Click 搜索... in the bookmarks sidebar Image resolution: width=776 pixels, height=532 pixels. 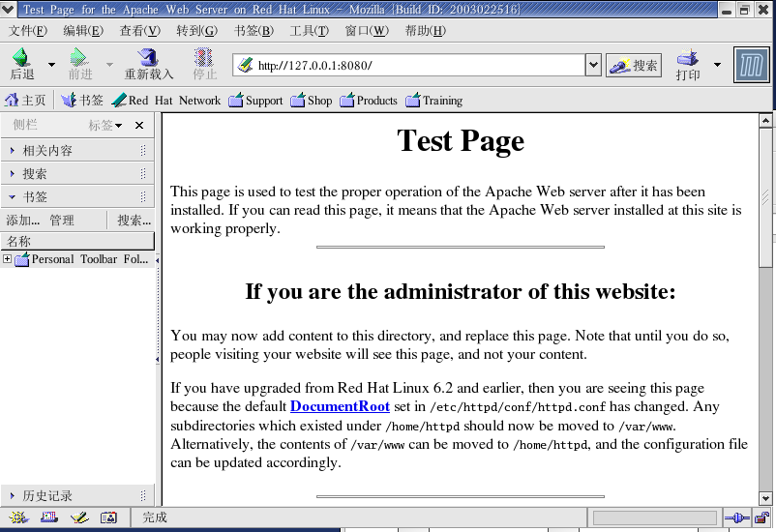point(134,221)
